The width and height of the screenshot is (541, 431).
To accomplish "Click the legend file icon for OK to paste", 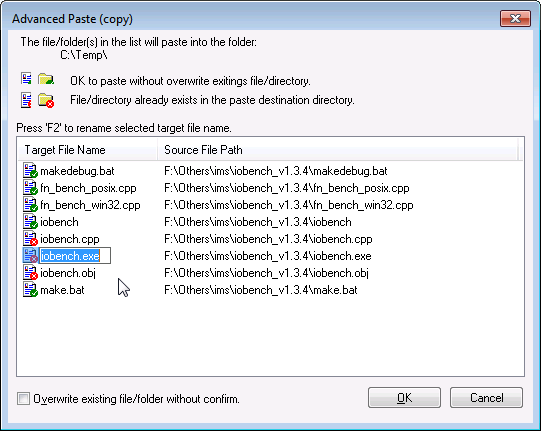I will [26, 79].
